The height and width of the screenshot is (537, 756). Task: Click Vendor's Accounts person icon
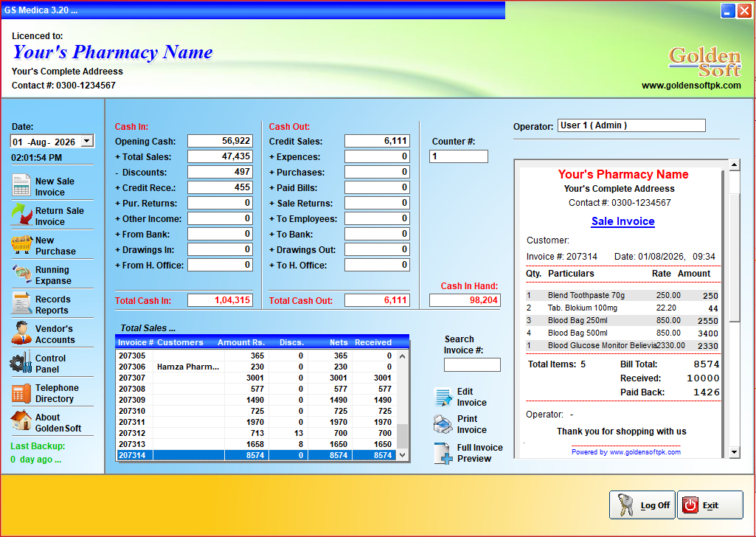[21, 333]
